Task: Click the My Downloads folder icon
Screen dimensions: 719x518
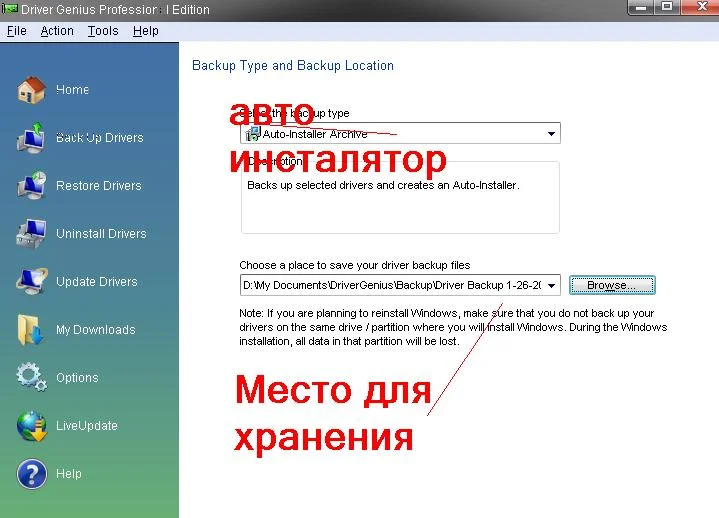Action: tap(30, 329)
